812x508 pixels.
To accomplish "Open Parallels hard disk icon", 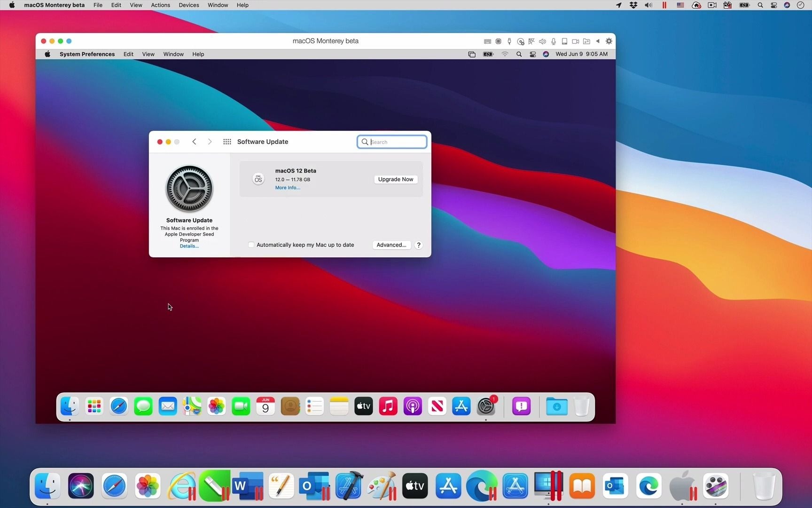I will (x=564, y=41).
